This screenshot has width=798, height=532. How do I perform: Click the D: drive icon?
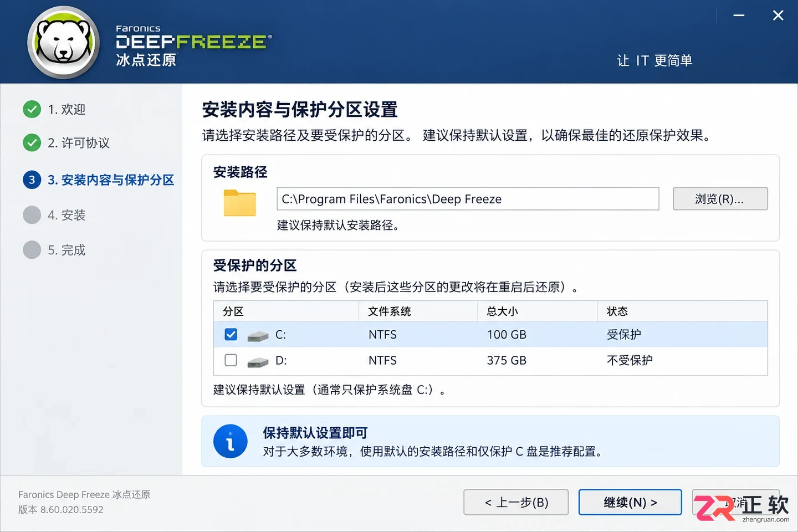[x=258, y=362]
